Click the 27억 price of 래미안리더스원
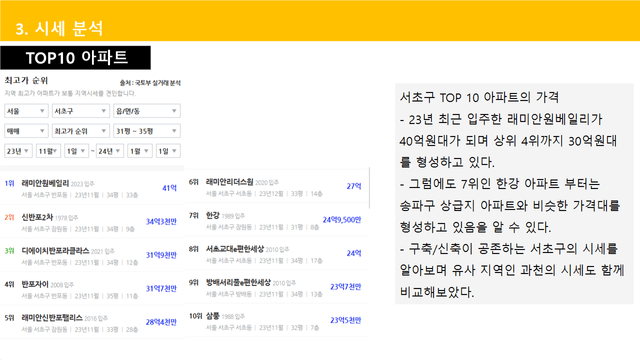Image resolution: width=640 pixels, height=360 pixels. [x=354, y=186]
